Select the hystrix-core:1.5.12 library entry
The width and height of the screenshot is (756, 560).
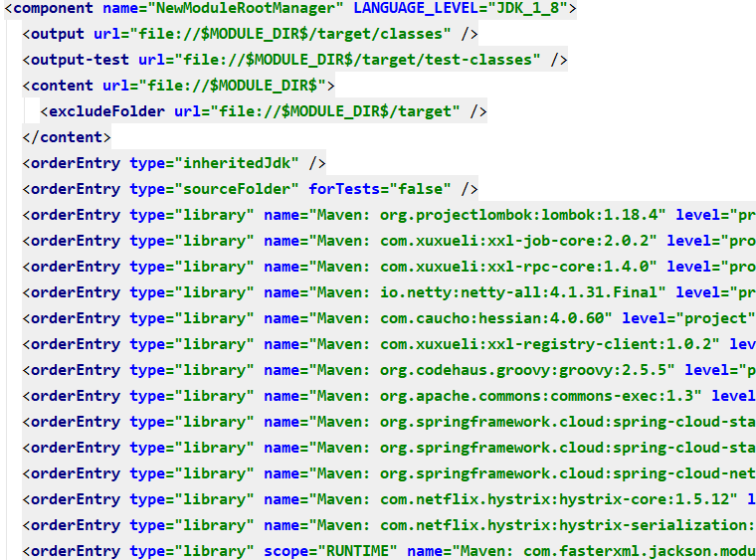tap(389, 499)
